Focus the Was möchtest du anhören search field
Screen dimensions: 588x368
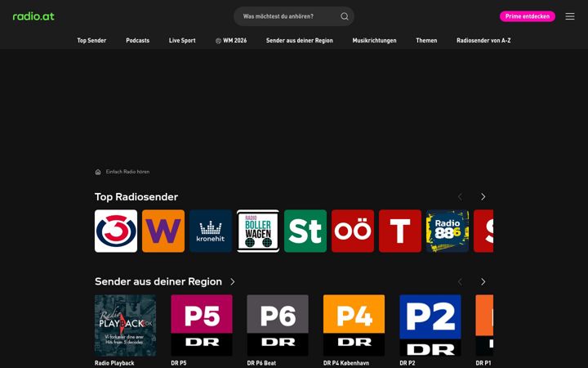click(x=294, y=16)
